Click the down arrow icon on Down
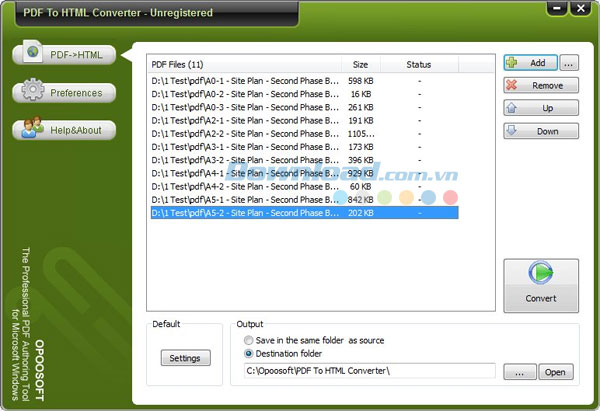This screenshot has width=600, height=411. [x=512, y=130]
